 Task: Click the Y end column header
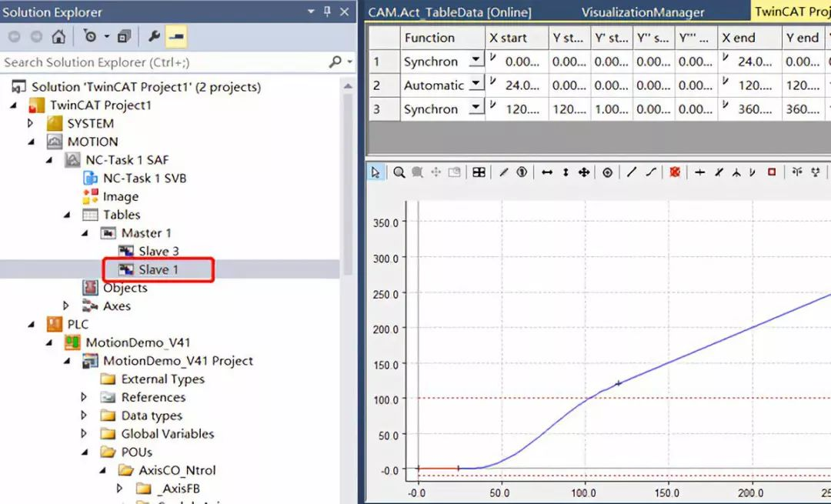click(x=803, y=38)
